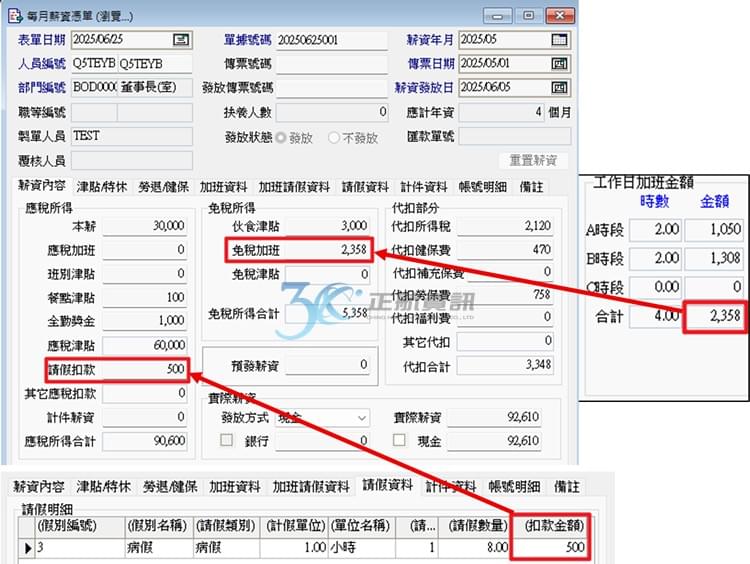Click the 扶養人數 field
Viewport: 750px width, 564px height.
click(x=331, y=112)
